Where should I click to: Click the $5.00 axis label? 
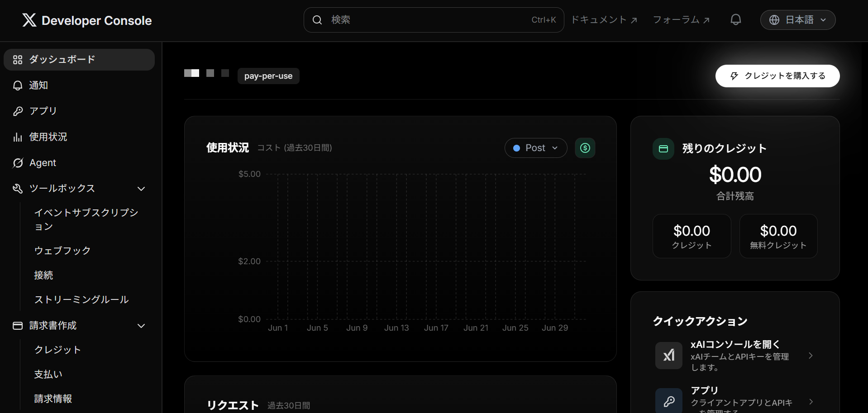(x=249, y=174)
